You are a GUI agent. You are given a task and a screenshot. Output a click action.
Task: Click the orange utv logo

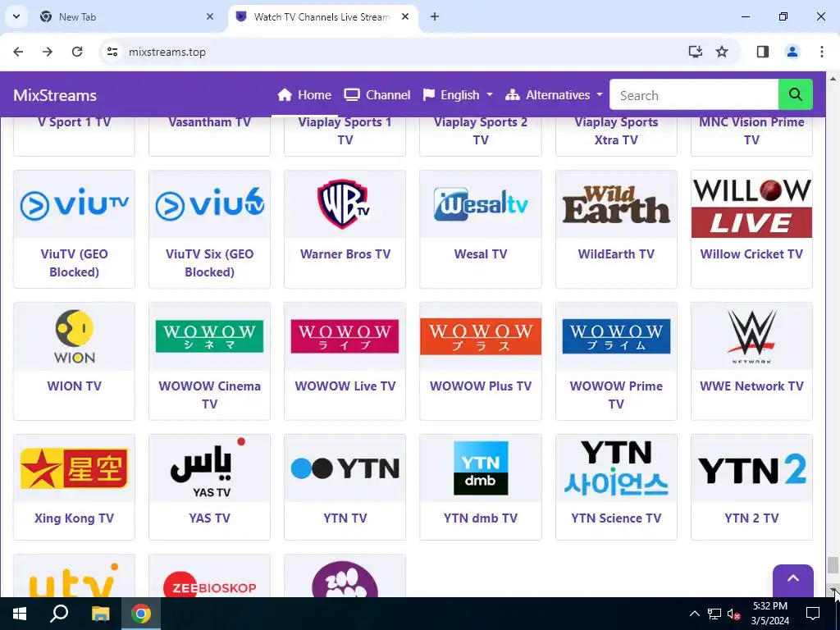click(x=74, y=581)
